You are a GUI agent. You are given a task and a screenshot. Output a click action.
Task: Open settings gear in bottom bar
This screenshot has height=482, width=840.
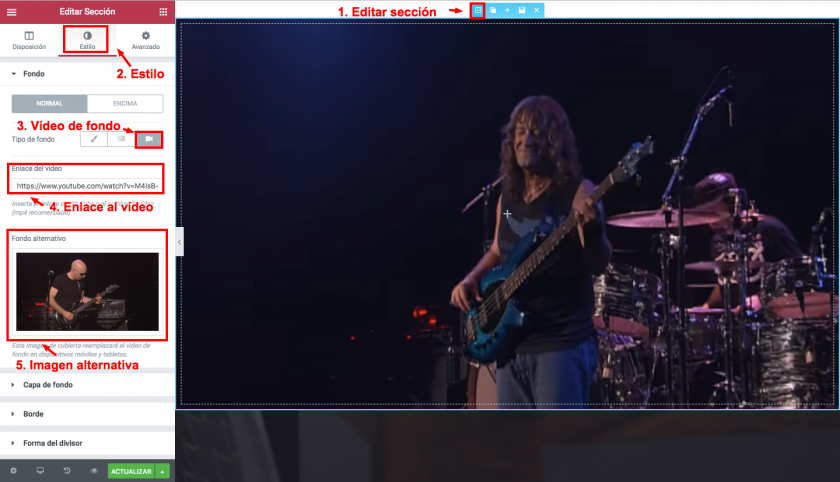[13, 470]
